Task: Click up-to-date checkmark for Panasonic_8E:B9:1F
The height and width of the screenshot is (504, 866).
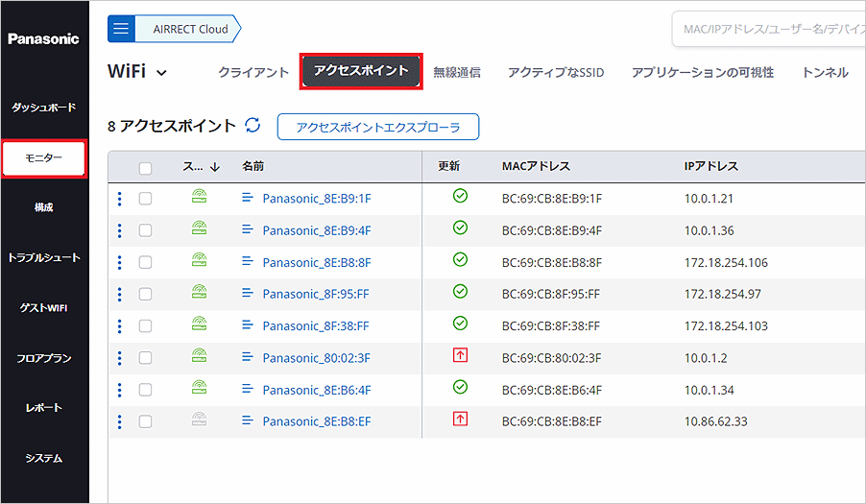Action: (x=460, y=196)
